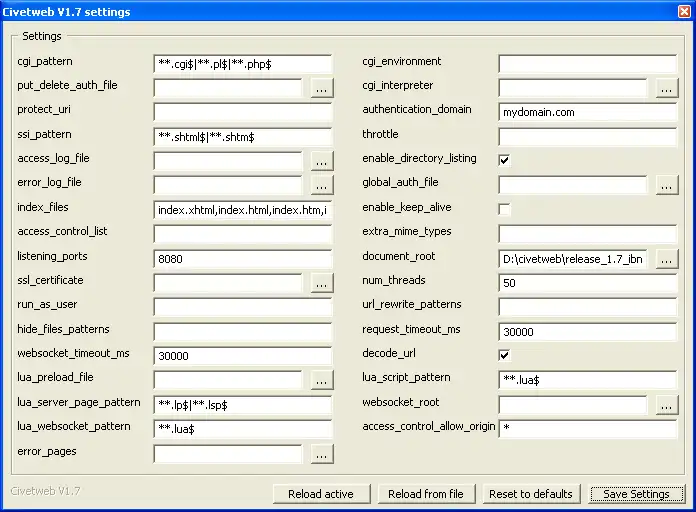Click the cgi_environment field
Viewport: 696px width, 512px height.
(588, 64)
